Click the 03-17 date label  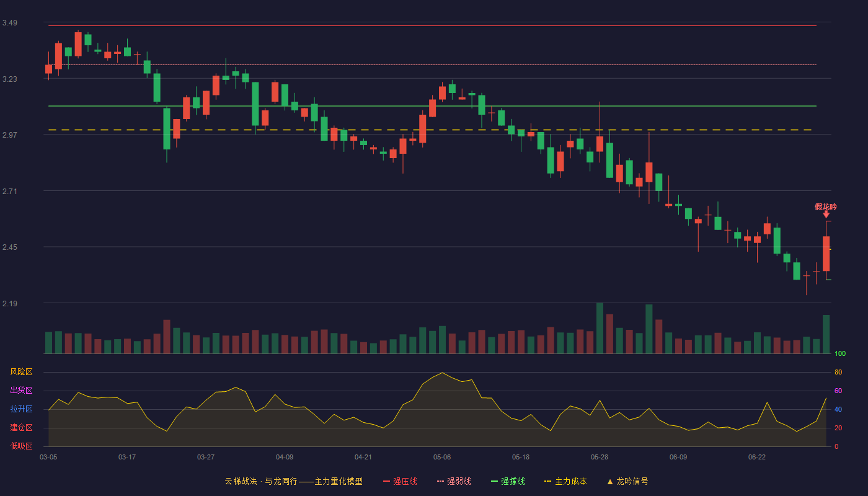(x=127, y=457)
